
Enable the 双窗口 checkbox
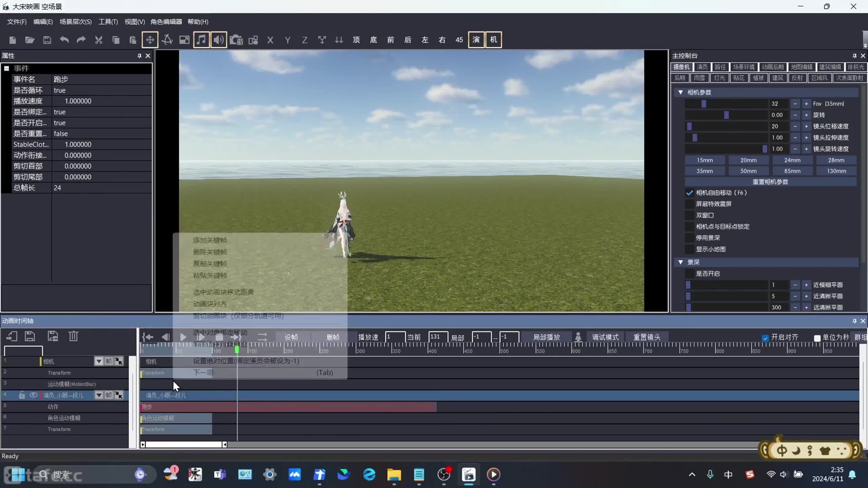tap(689, 215)
